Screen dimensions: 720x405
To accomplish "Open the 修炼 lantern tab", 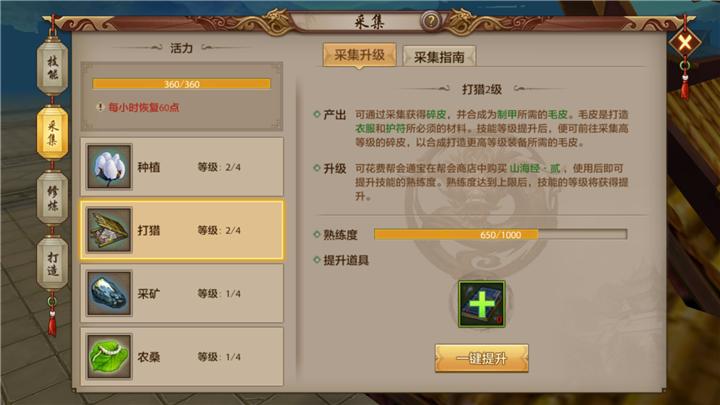I will (52, 198).
